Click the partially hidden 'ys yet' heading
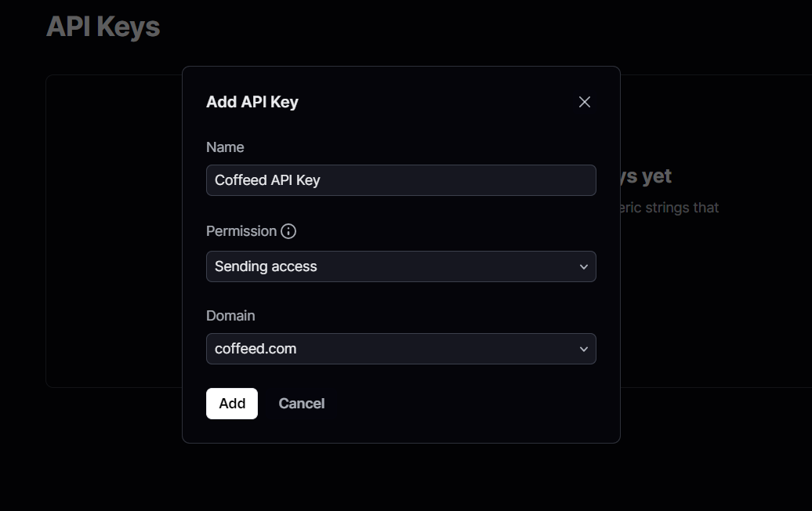This screenshot has height=511, width=812. click(x=646, y=176)
